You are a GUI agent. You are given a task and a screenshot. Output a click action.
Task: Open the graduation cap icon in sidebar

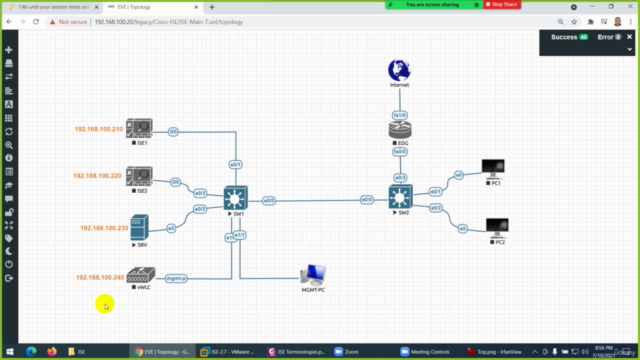pyautogui.click(x=9, y=185)
